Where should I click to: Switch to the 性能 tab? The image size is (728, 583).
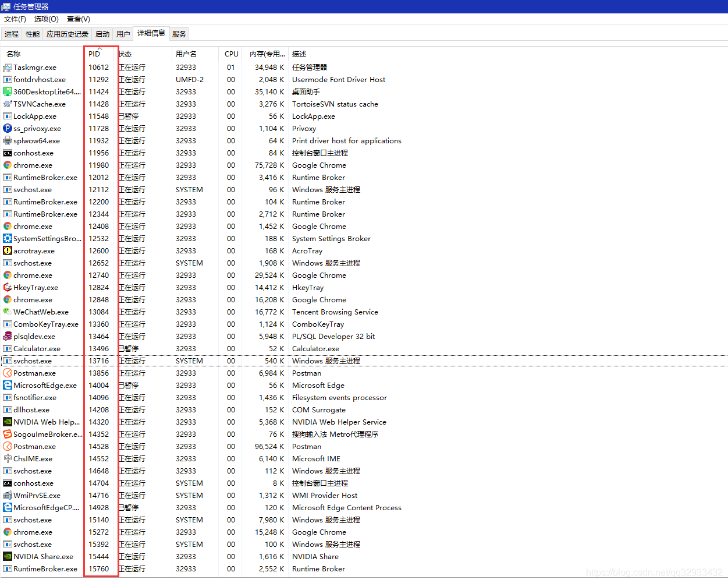33,34
